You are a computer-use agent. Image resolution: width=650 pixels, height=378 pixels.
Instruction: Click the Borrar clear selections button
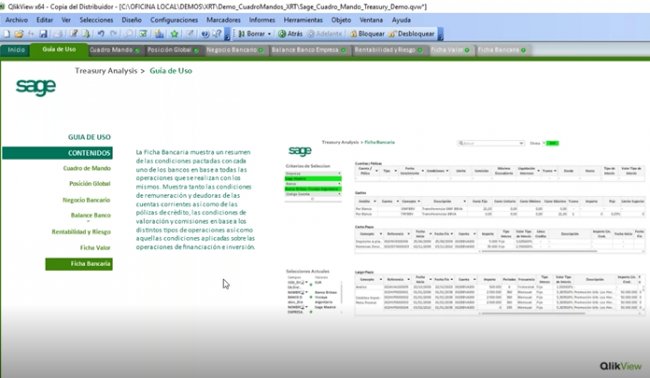pyautogui.click(x=252, y=34)
